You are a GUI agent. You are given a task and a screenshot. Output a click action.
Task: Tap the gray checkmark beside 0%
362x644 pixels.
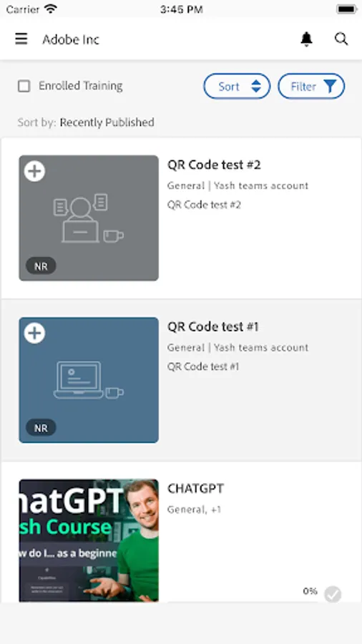click(333, 594)
